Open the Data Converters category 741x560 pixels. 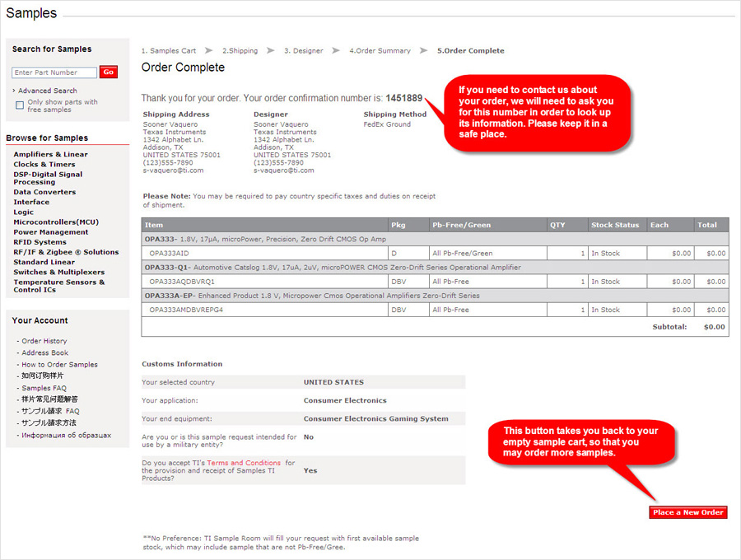click(44, 192)
